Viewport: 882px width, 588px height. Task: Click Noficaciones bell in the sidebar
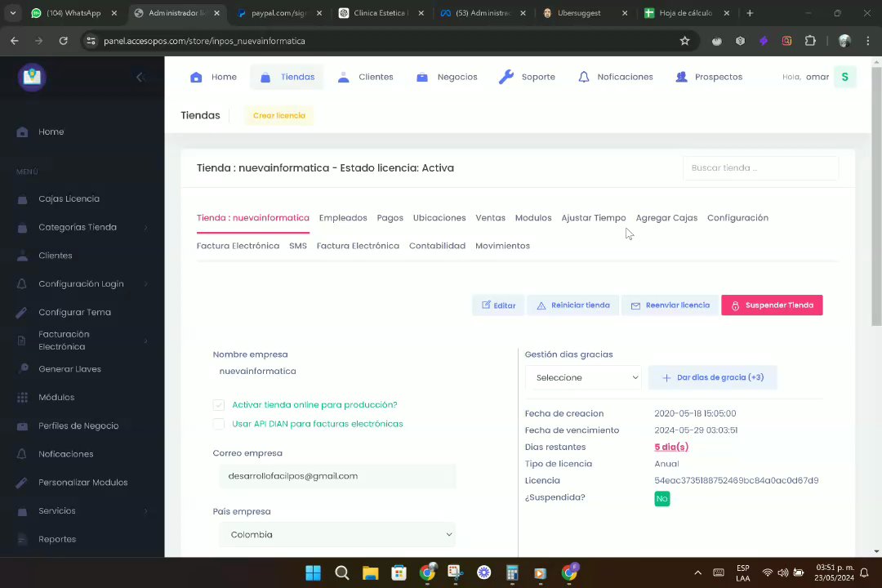22,454
